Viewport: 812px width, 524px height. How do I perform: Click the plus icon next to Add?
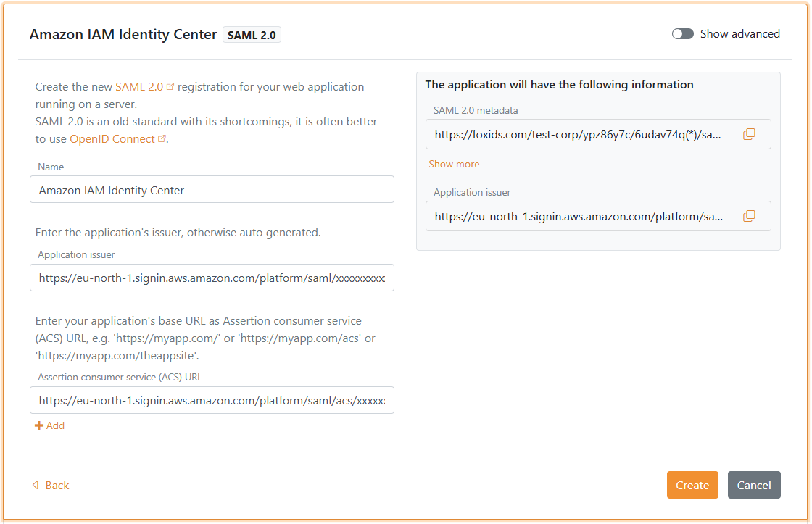pos(39,426)
